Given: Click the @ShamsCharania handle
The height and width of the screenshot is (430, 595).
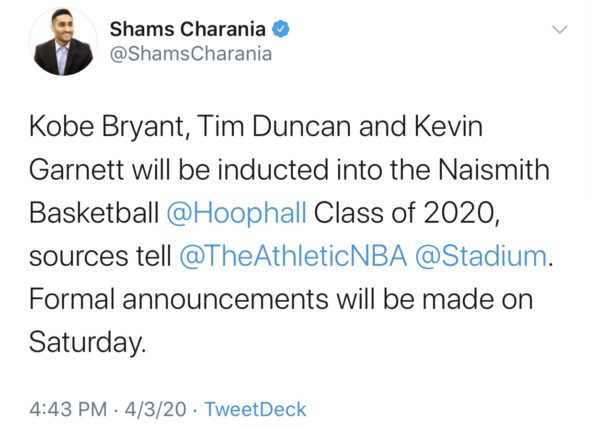Looking at the screenshot, I should [191, 54].
